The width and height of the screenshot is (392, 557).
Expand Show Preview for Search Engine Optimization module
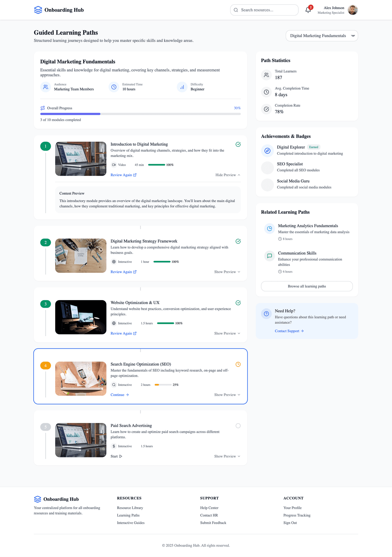[227, 395]
